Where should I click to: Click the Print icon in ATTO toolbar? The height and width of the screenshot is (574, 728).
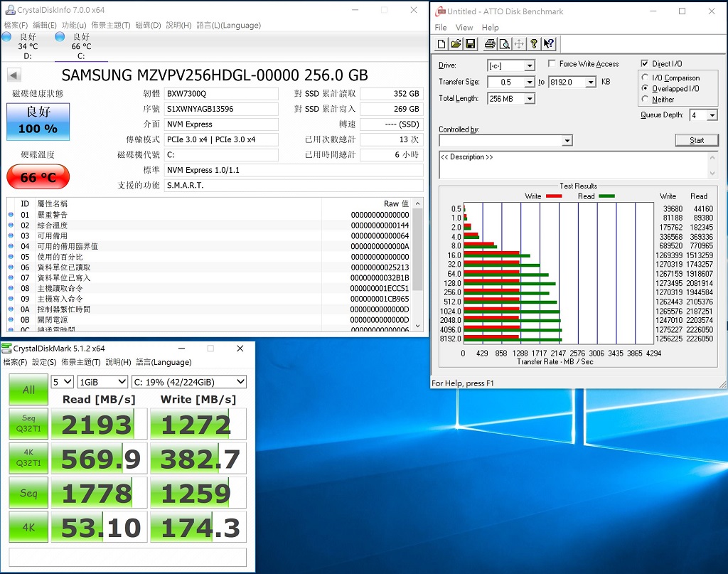490,43
